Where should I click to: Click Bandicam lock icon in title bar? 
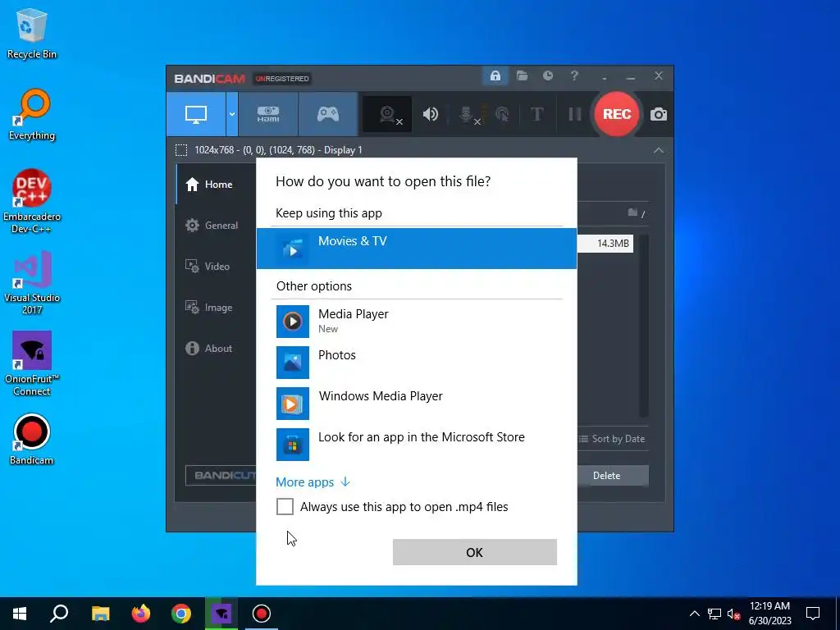pos(495,76)
